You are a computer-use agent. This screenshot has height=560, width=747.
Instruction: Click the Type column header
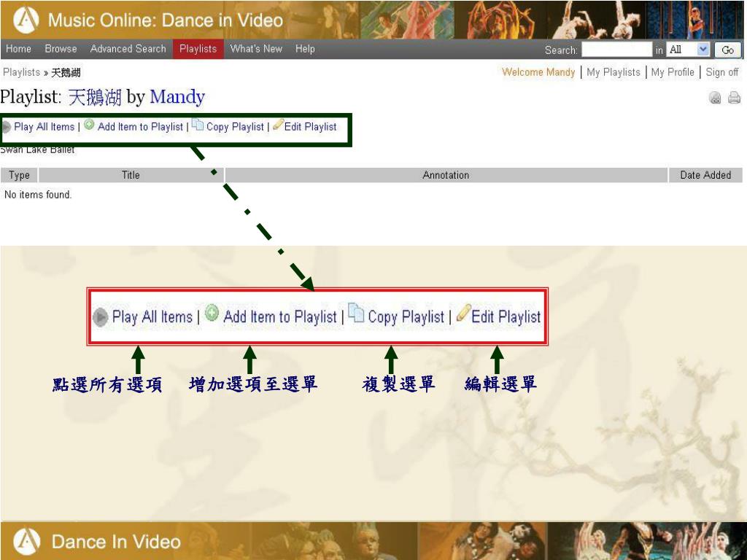19,175
